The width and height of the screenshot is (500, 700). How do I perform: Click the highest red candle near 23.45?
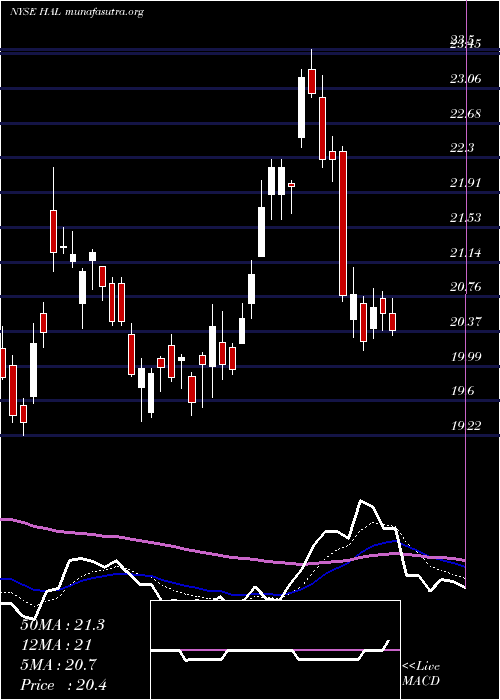point(312,81)
